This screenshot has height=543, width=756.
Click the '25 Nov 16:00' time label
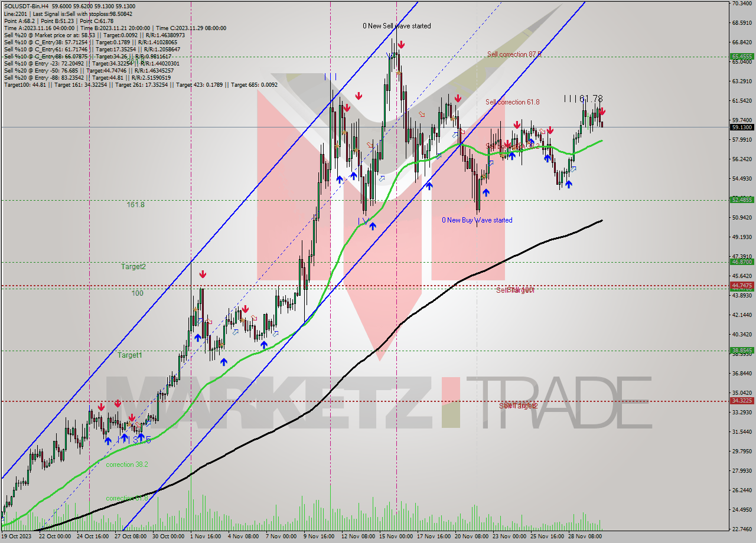tap(547, 537)
